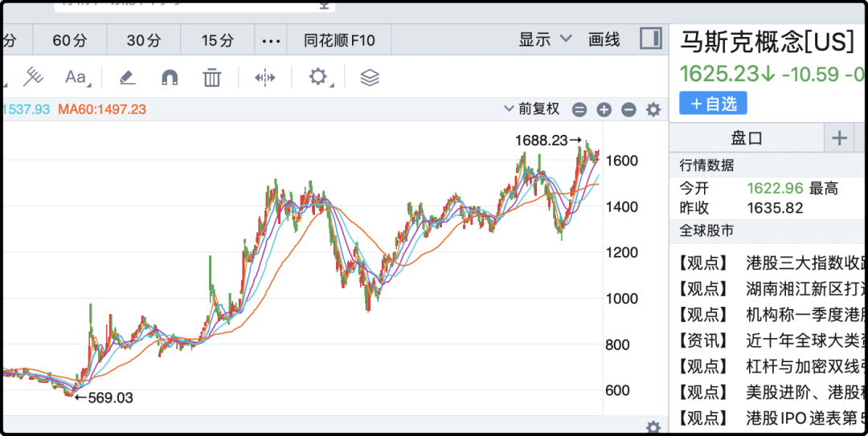Viewport: 868px width, 436px height.
Task: Switch to the 60分 period tab
Action: [70, 40]
